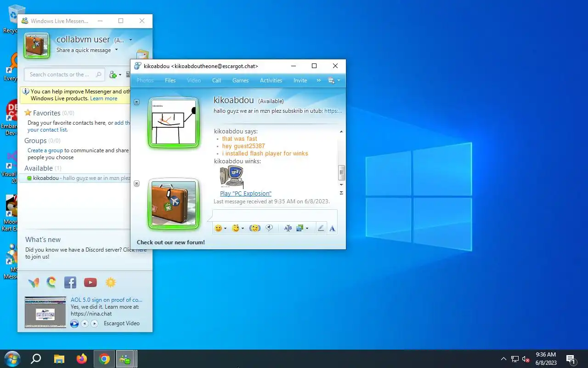Viewport: 588px width, 368px height.
Task: Open the wink picker winking face
Action: click(236, 228)
